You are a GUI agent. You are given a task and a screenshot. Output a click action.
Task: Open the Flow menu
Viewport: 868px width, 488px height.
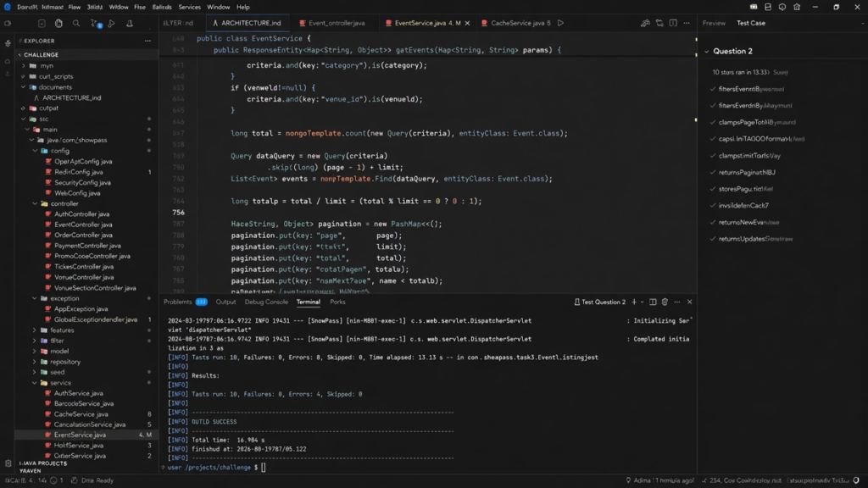[75, 7]
